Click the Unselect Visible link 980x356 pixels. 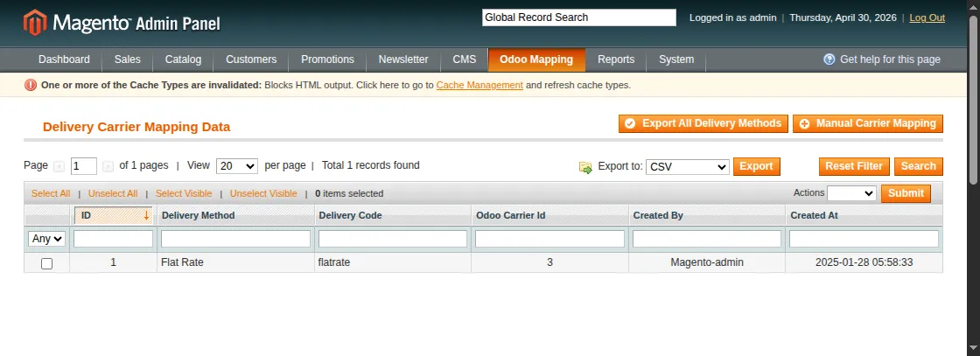tap(263, 193)
